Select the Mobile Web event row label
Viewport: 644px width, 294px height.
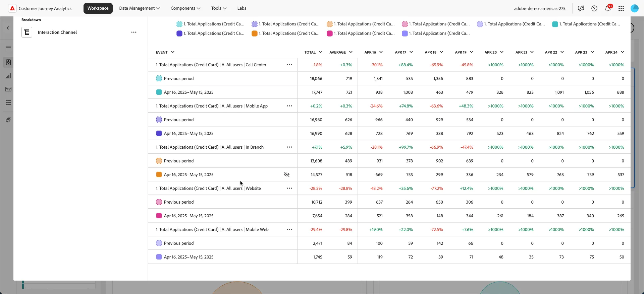(212, 229)
